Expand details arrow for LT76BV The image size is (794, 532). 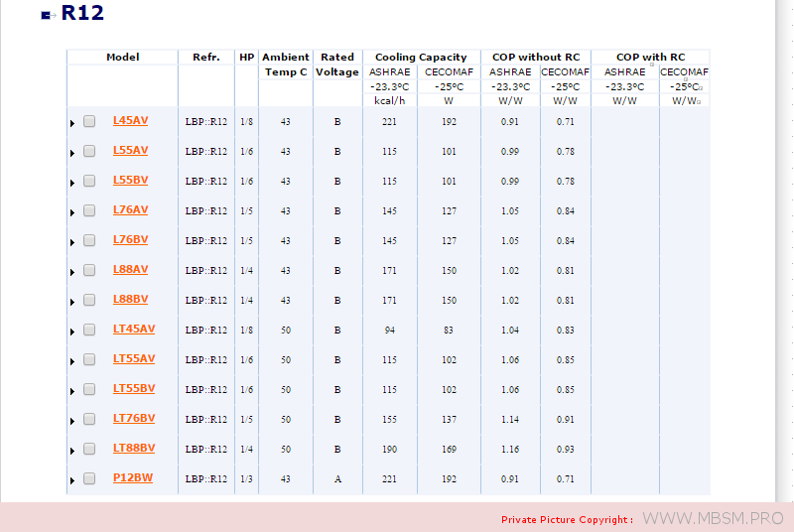point(72,421)
